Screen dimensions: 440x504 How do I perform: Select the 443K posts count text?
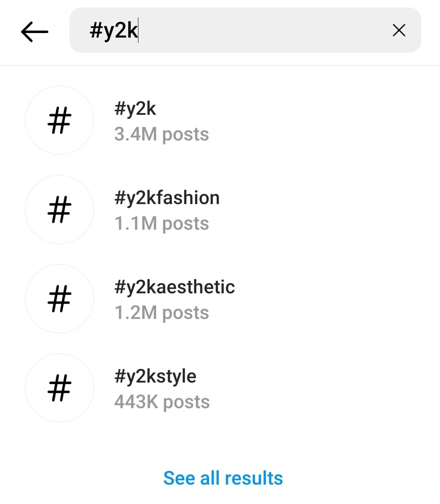pyautogui.click(x=162, y=402)
